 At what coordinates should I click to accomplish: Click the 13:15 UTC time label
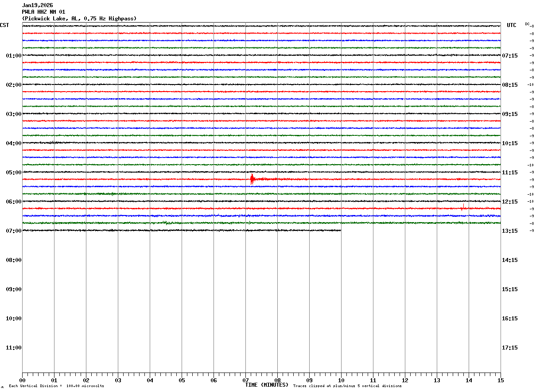tap(510, 231)
